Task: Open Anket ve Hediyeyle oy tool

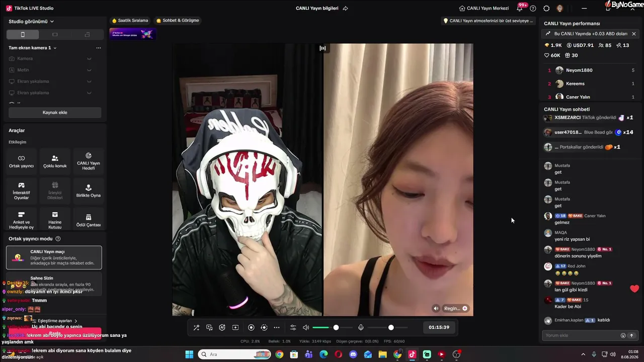Action: click(21, 220)
